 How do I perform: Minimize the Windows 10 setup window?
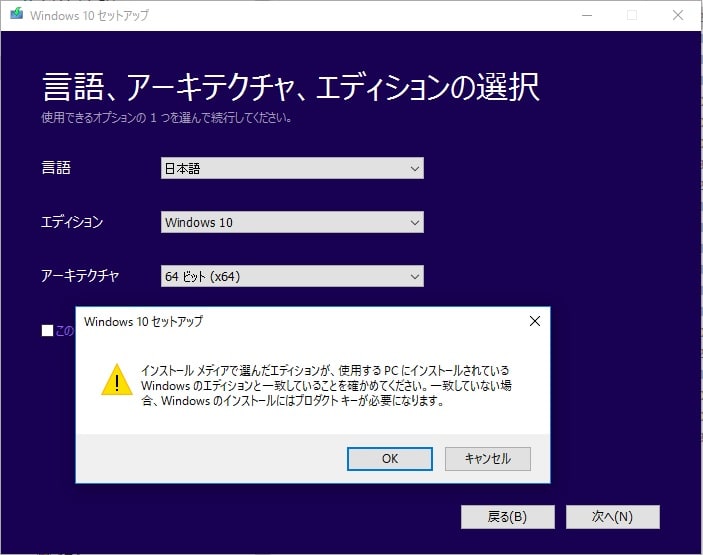pos(587,15)
